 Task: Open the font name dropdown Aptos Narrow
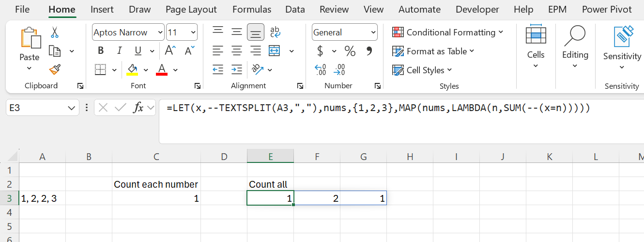click(161, 32)
